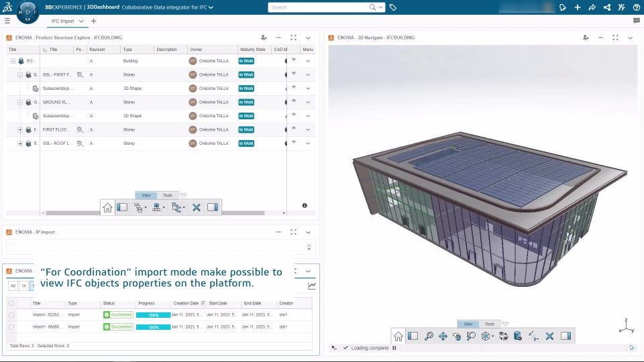Open the help question mark icon

coord(636,7)
